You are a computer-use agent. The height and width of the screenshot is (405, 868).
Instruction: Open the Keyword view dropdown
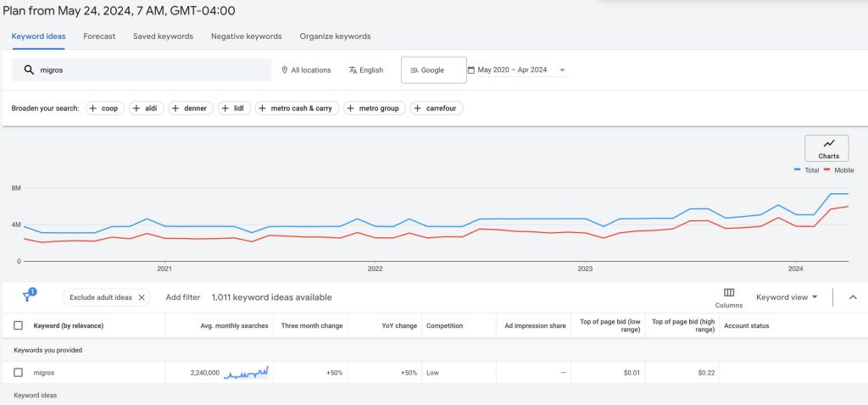[x=787, y=297]
